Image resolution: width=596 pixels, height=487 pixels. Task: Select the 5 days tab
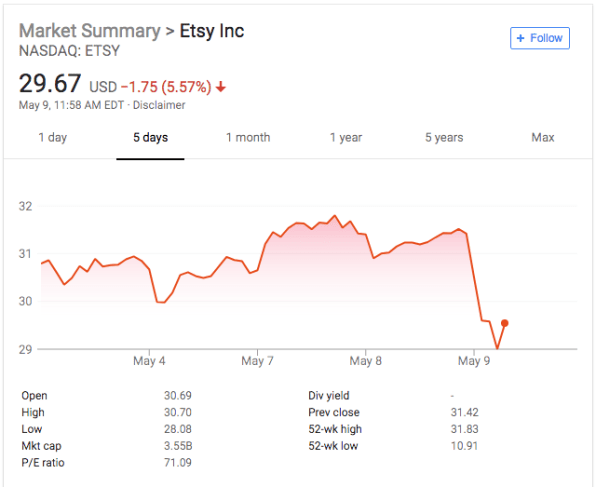coord(151,137)
